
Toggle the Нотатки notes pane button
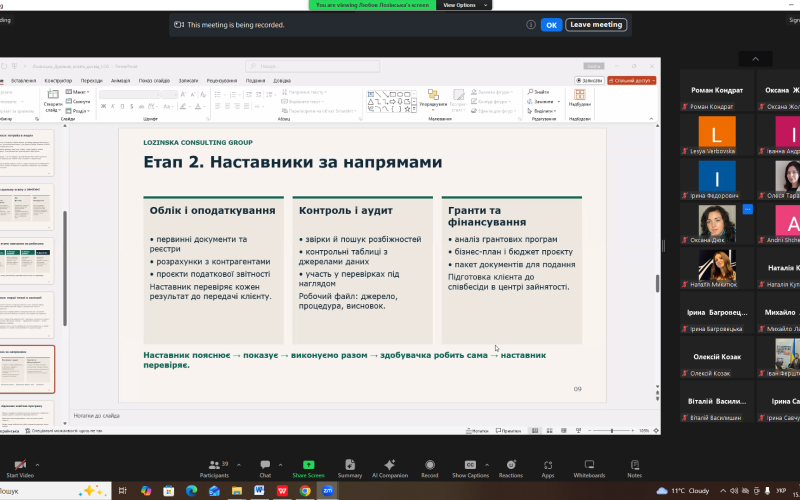click(x=477, y=431)
